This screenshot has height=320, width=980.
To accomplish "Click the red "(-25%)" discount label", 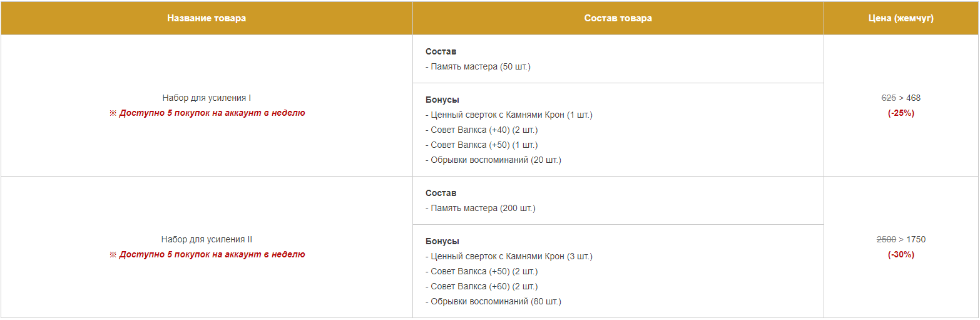I will coord(901,113).
